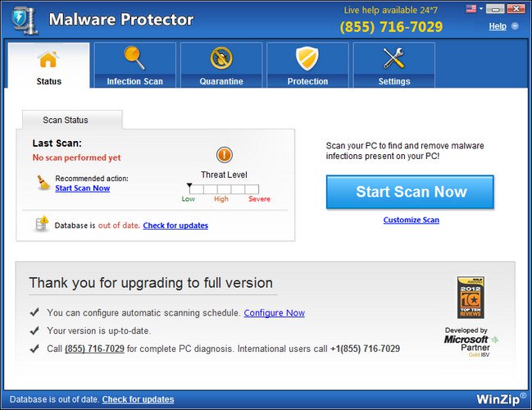Screen dimensions: 532x410
Task: Click the Help question mark icon
Action: point(515,26)
